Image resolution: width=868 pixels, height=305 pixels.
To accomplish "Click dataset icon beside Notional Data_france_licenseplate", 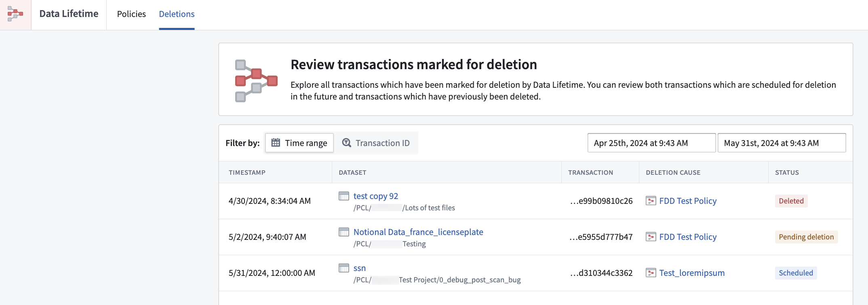I will coord(344,232).
